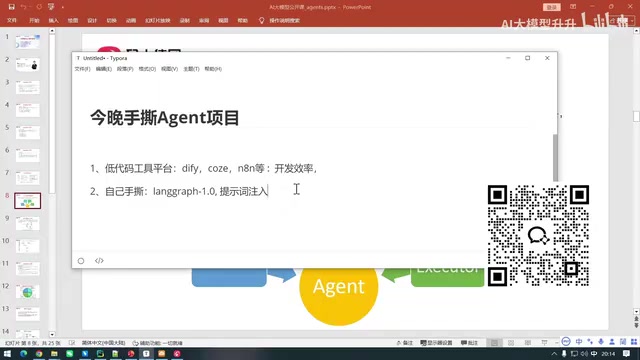
Task: Select slide 10 thumbnail
Action: click(28, 246)
